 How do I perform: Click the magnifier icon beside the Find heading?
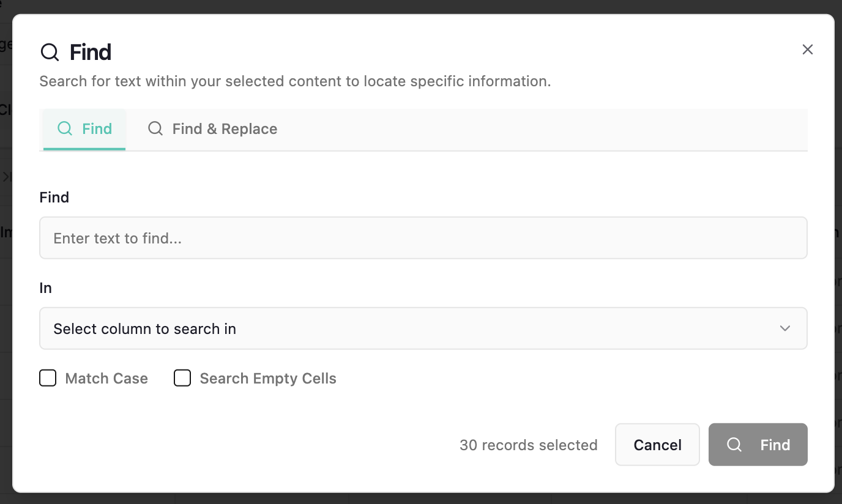pyautogui.click(x=50, y=52)
